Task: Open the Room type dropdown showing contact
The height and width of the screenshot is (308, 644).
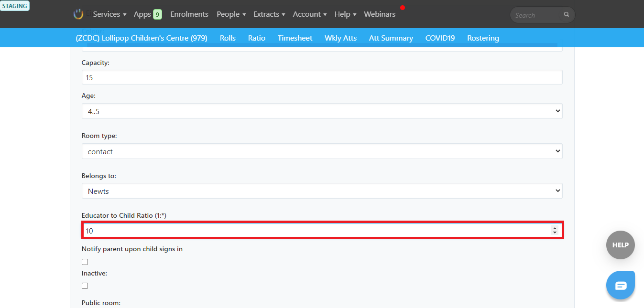Action: tap(322, 151)
